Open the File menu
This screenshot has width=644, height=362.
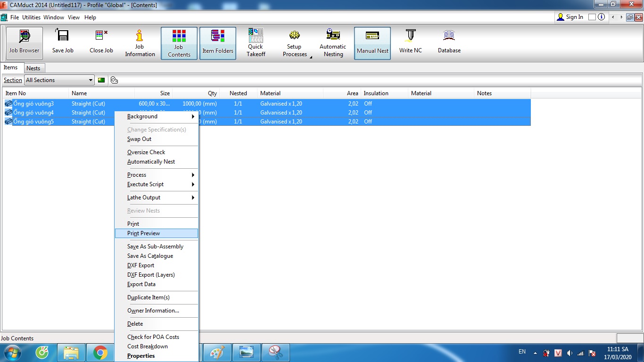click(15, 17)
